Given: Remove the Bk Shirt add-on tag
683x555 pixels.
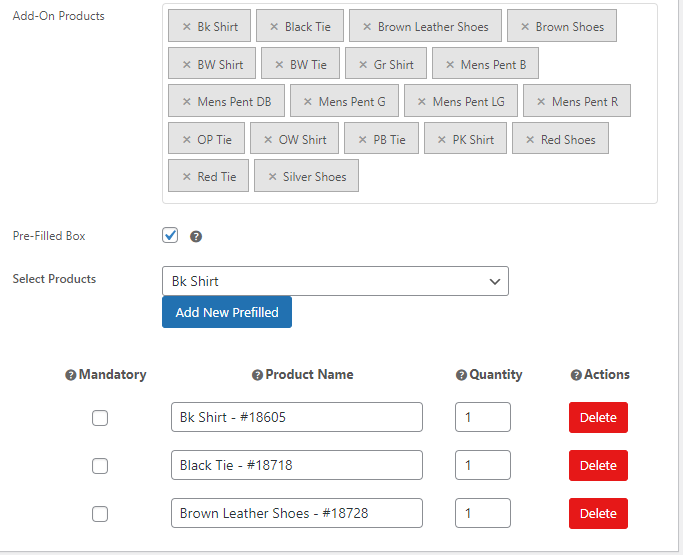Looking at the screenshot, I should click(x=186, y=27).
